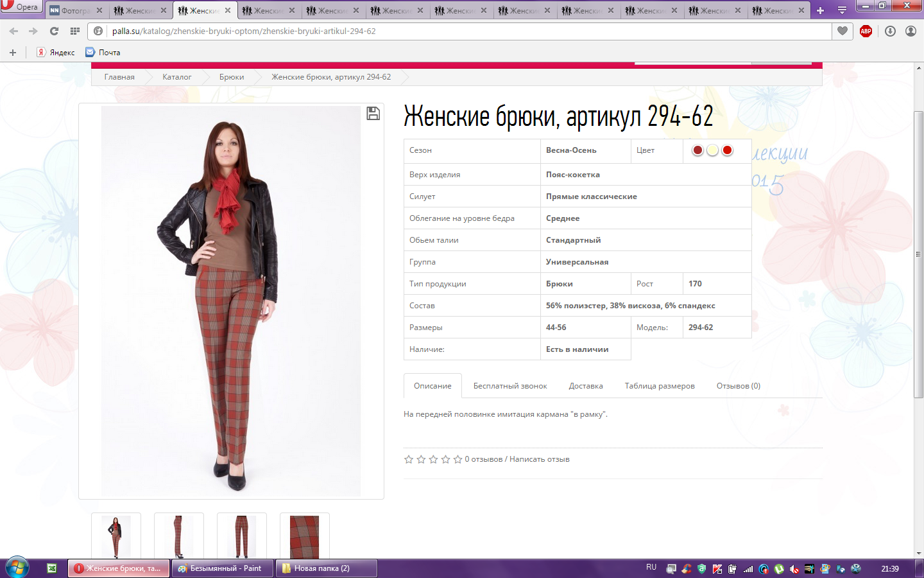Screen dimensions: 924x578
Task: Show the full-body model thumbnail
Action: tap(116, 536)
